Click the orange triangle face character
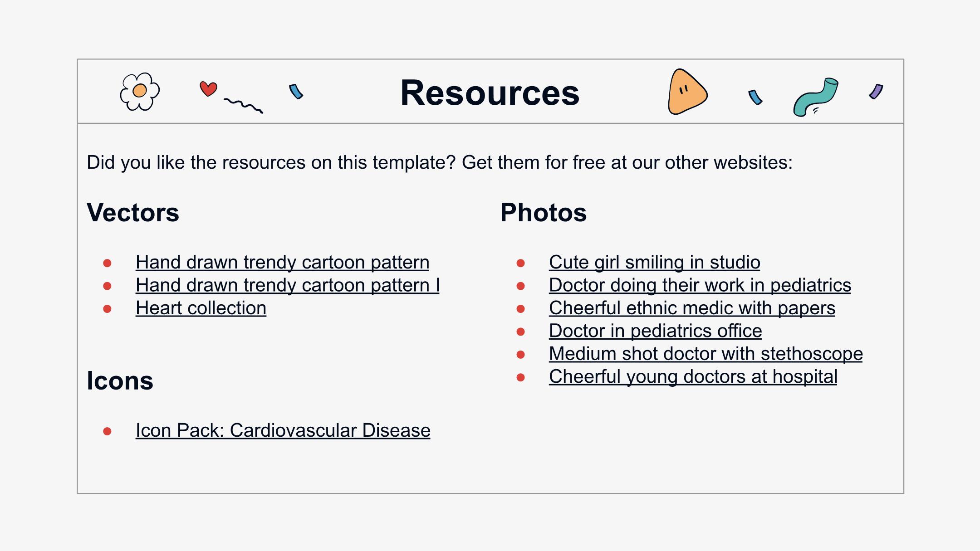Screen dimensions: 980x551 pyautogui.click(x=687, y=92)
